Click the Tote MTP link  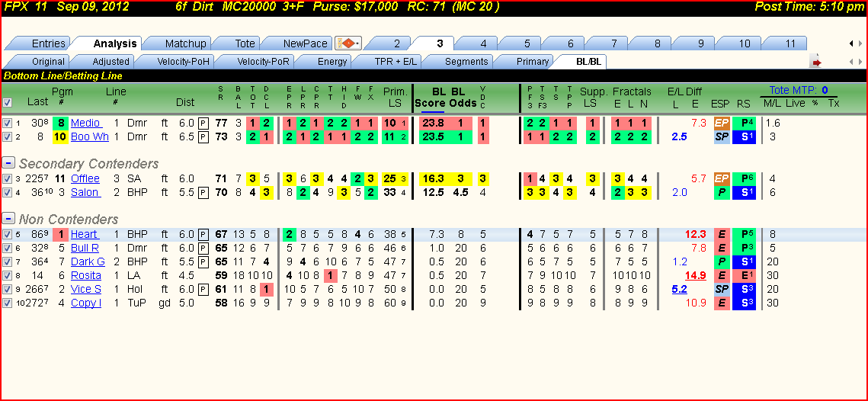tap(798, 90)
